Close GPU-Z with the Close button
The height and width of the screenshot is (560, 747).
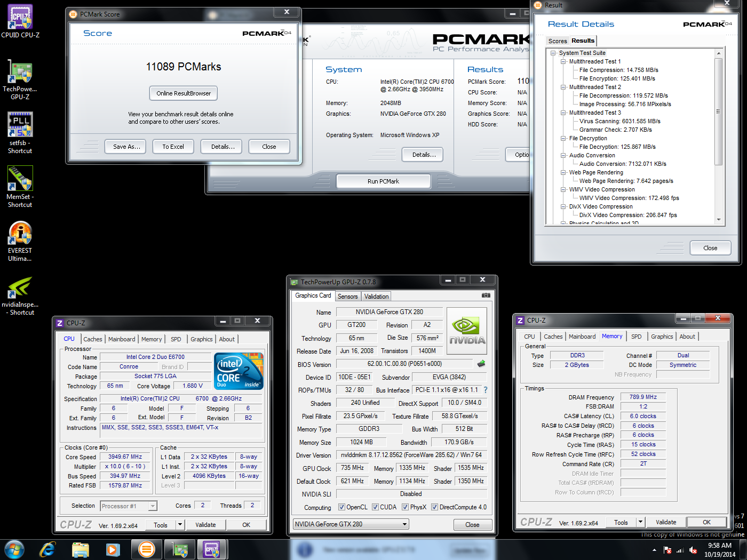tap(472, 525)
